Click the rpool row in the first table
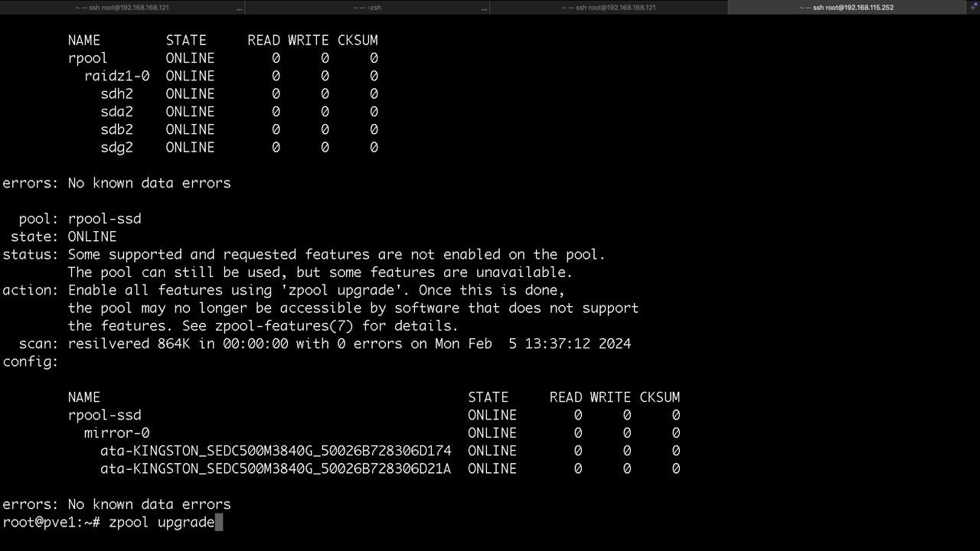Image resolution: width=980 pixels, height=551 pixels. coord(223,58)
